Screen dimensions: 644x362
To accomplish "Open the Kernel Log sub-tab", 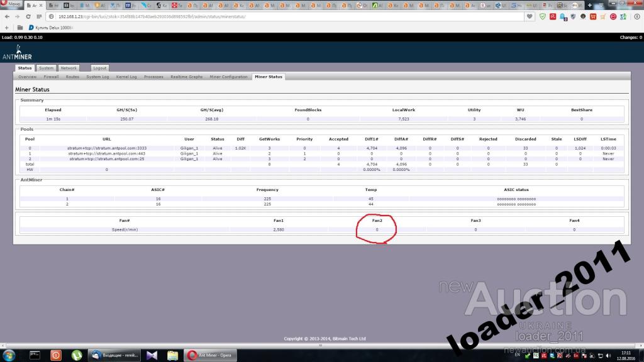I will (x=126, y=77).
